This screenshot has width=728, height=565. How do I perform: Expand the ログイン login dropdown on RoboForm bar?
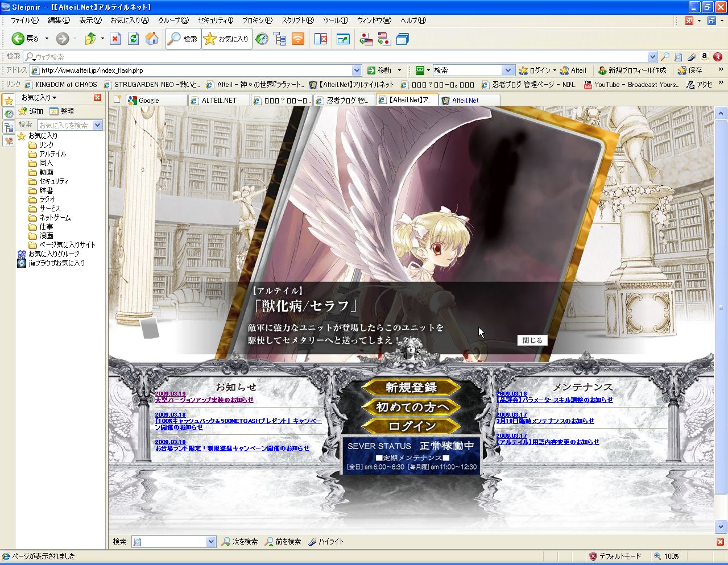555,70
